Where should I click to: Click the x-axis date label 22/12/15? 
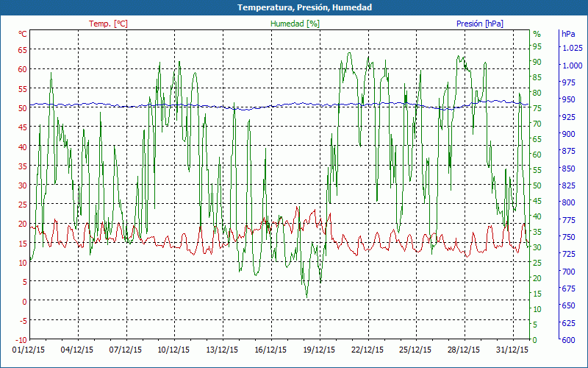tap(367, 350)
